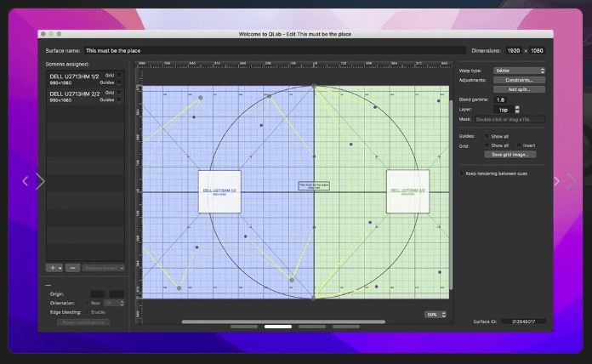This screenshot has height=364, width=592.
Task: Open the plus add-screen menu button
Action: pyautogui.click(x=54, y=268)
